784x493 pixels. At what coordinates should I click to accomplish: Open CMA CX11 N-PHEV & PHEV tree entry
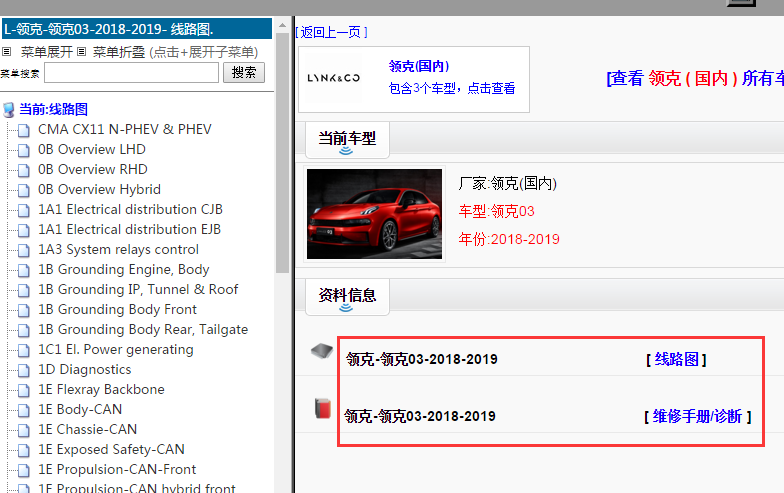click(125, 130)
